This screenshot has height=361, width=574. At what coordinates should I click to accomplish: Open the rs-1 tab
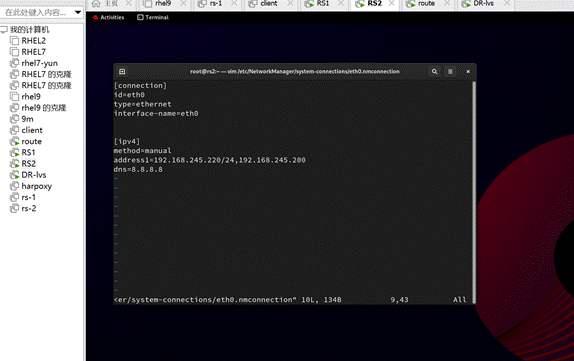tap(216, 4)
